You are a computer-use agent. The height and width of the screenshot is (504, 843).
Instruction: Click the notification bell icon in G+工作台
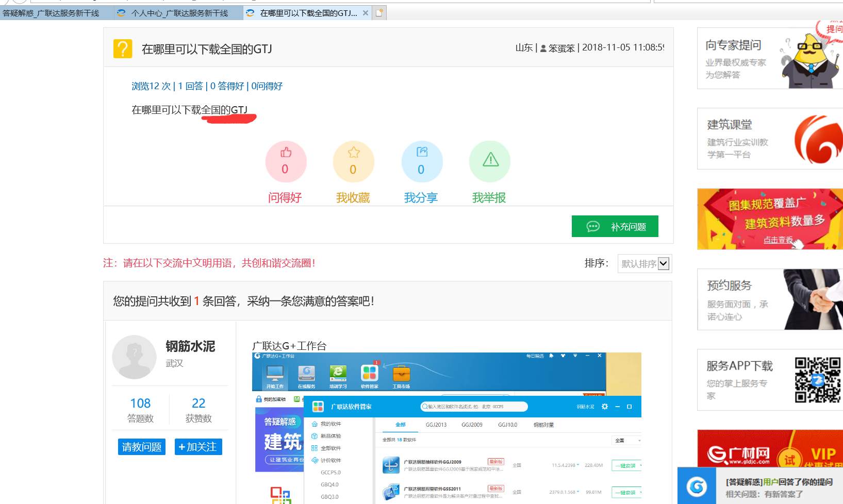click(x=551, y=356)
